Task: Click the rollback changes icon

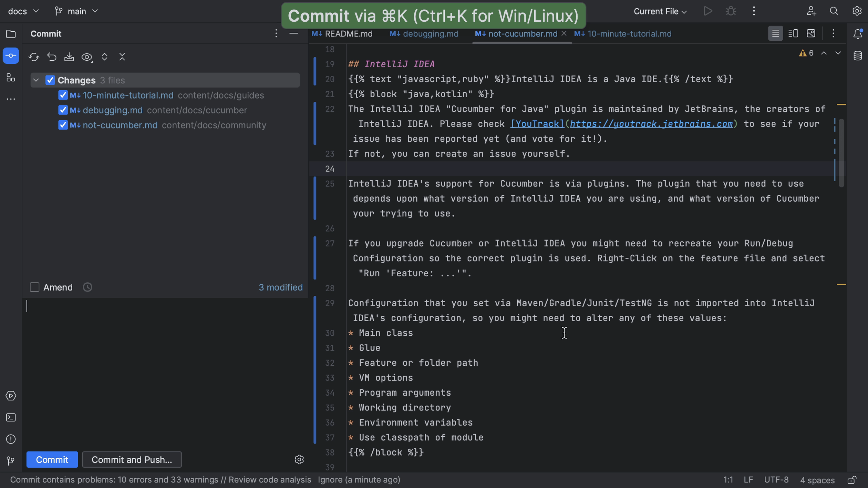Action: [51, 57]
